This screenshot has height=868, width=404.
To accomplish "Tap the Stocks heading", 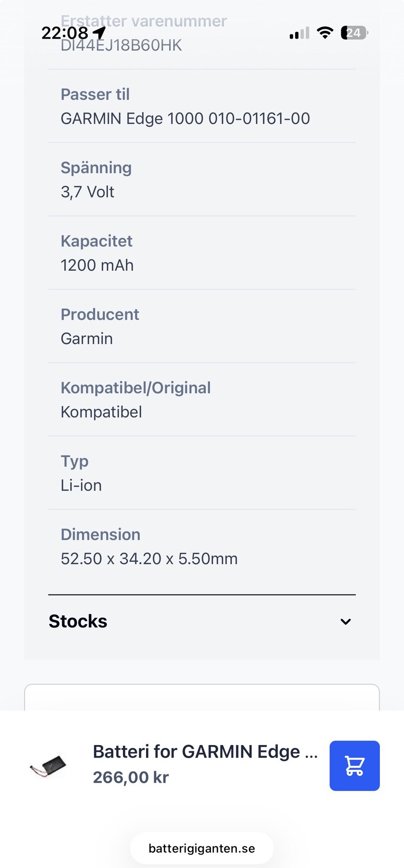I will tap(78, 622).
